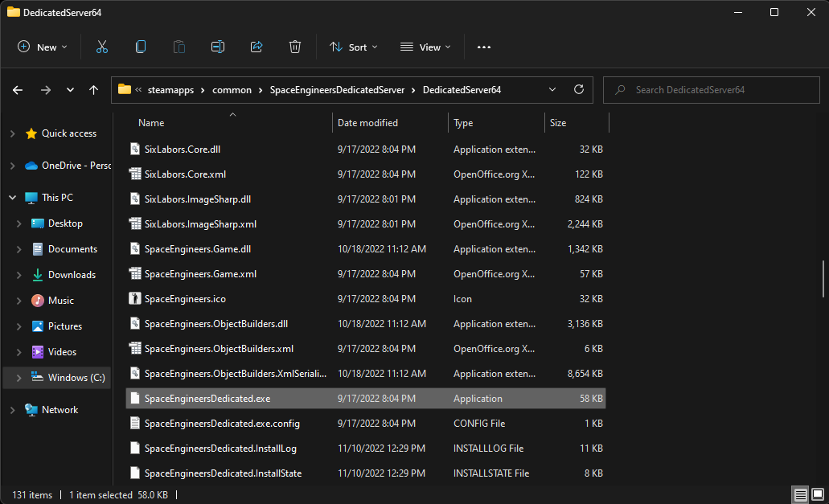The image size is (829, 504).
Task: Maximize the DedicatedServer64 window
Action: click(774, 12)
